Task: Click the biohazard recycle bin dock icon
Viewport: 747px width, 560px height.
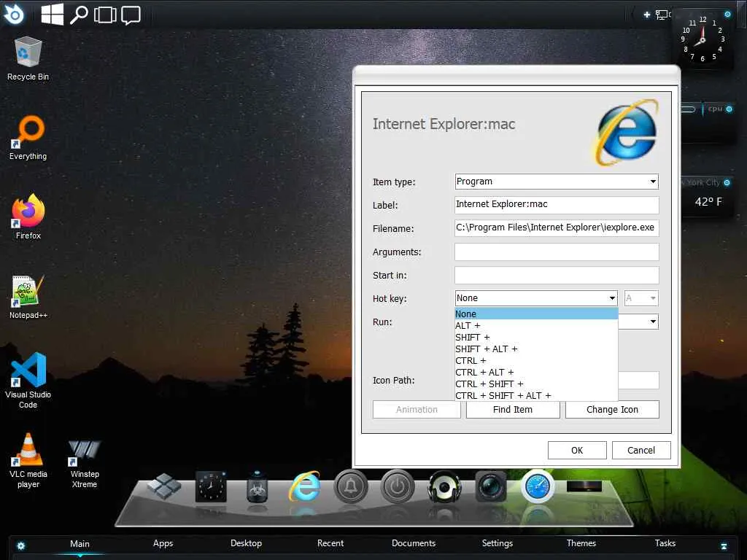Action: 258,486
